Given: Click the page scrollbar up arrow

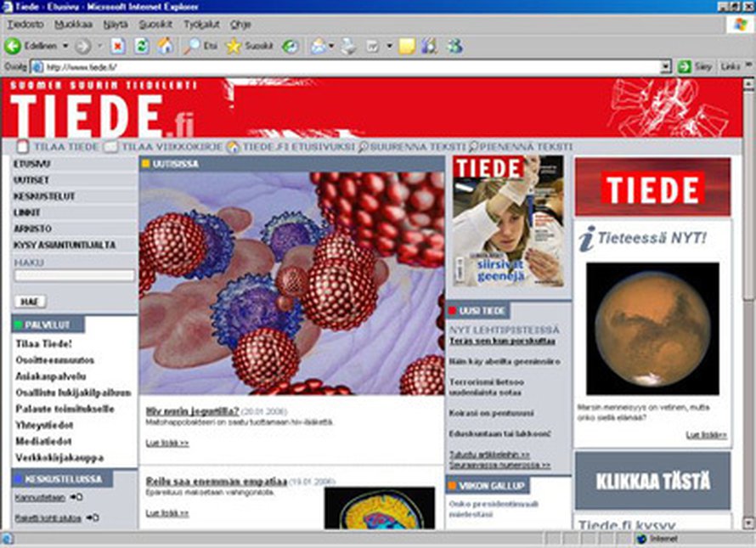Looking at the screenshot, I should (x=748, y=83).
